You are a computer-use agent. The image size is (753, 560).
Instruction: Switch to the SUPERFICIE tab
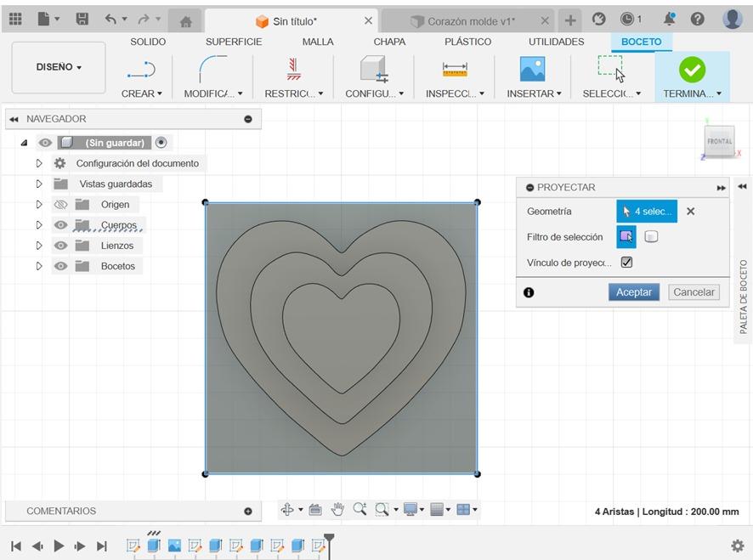point(234,42)
